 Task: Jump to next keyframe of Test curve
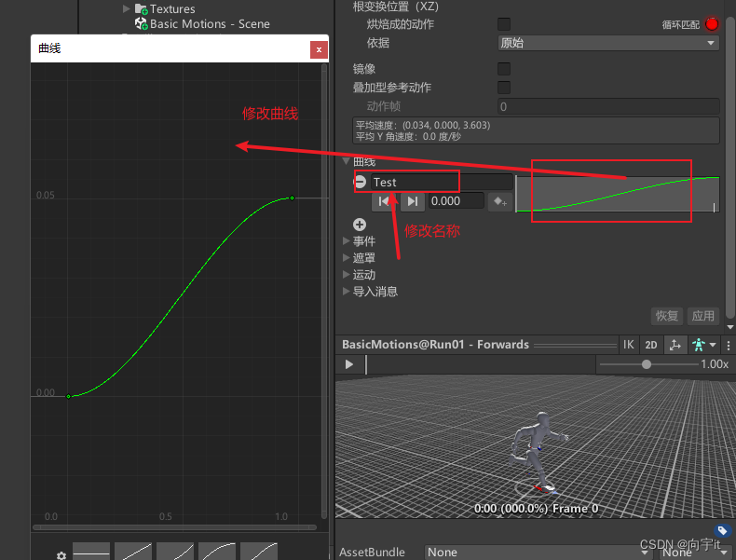(413, 201)
